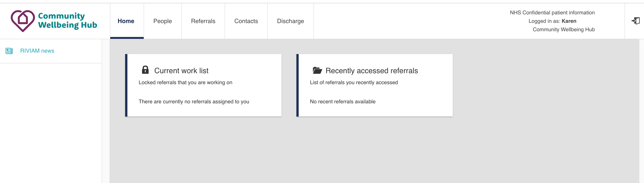Click the padlock icon on Current work list
This screenshot has height=183, width=644.
145,70
